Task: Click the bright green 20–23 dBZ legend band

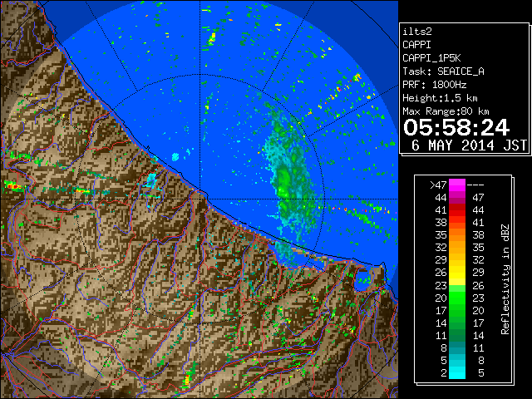Action: (457, 298)
